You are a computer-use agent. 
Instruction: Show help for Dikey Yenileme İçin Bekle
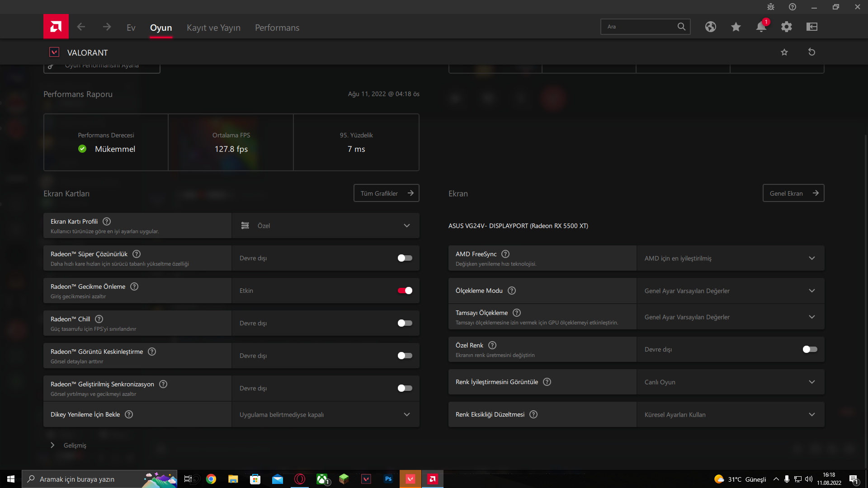pyautogui.click(x=129, y=414)
